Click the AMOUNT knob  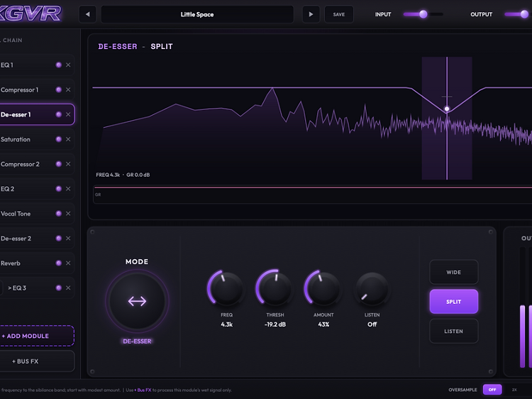coord(323,289)
